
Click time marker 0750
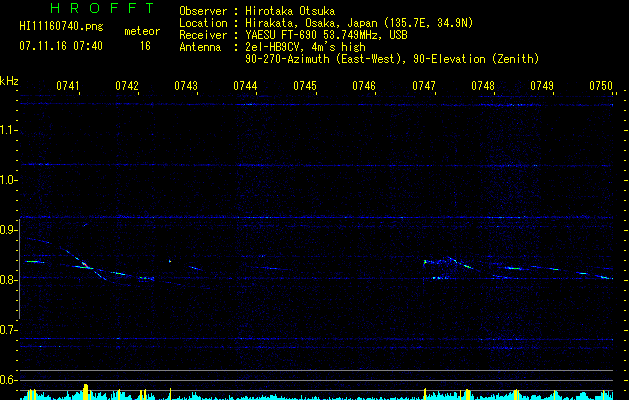[601, 86]
